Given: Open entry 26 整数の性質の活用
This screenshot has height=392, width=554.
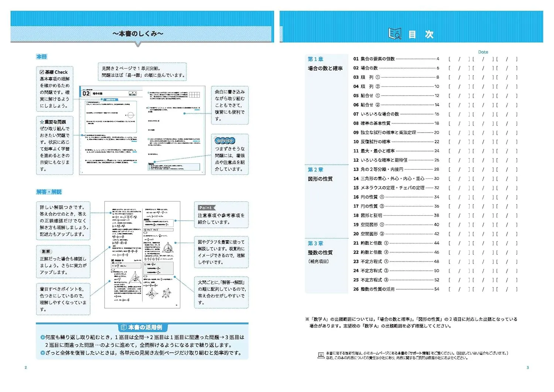Looking at the screenshot, I should [396, 289].
